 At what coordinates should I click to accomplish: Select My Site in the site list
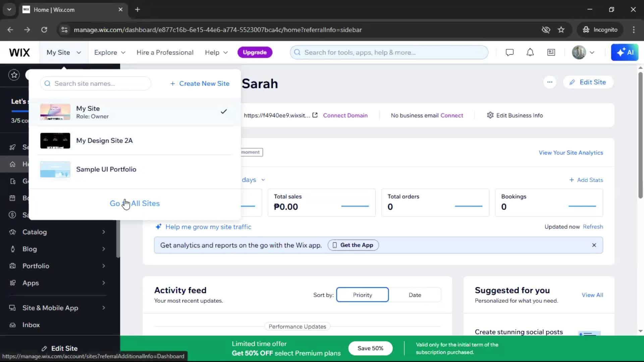[x=135, y=112]
